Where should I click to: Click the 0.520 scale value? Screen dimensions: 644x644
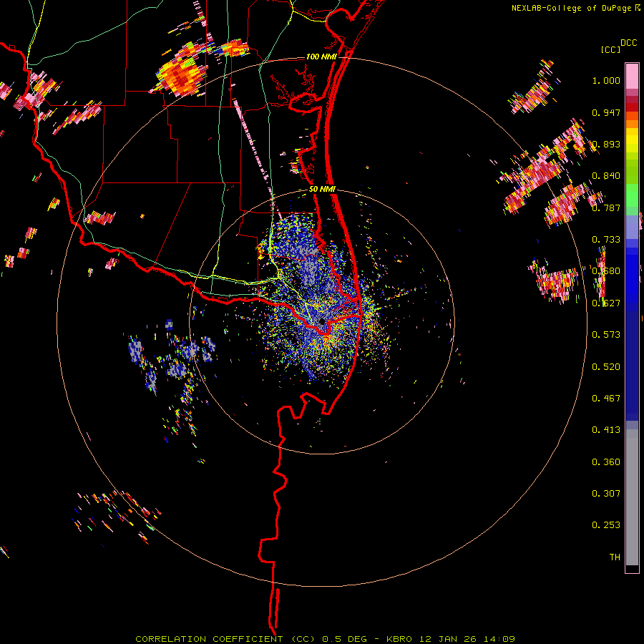606,367
